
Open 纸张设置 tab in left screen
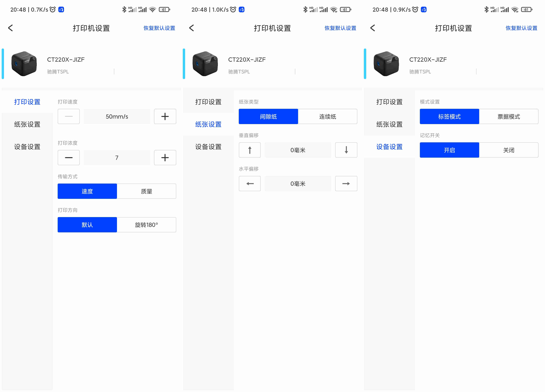pos(27,124)
